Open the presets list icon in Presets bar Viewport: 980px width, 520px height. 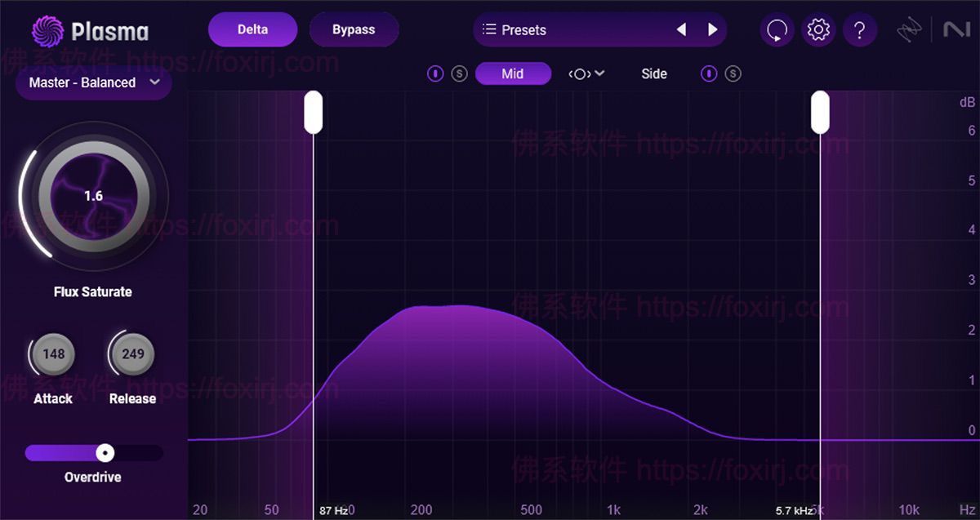pyautogui.click(x=489, y=29)
